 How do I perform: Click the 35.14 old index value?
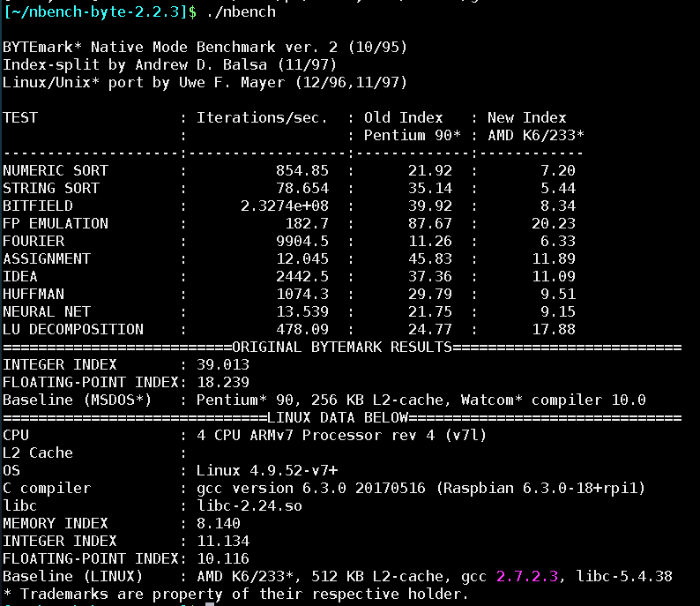[x=430, y=189]
